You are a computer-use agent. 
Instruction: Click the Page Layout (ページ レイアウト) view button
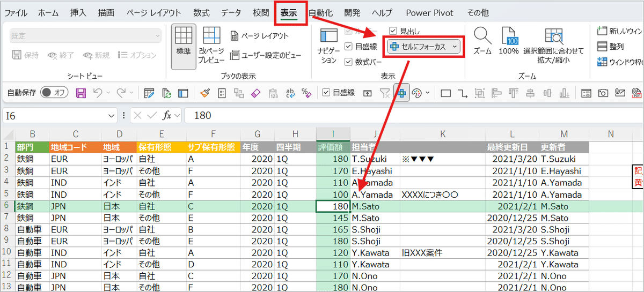(260, 36)
